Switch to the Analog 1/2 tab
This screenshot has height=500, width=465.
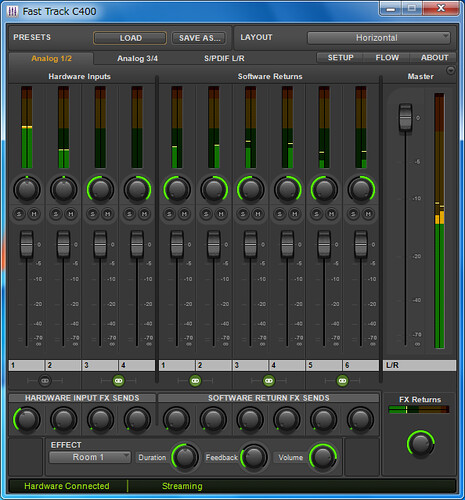point(51,59)
